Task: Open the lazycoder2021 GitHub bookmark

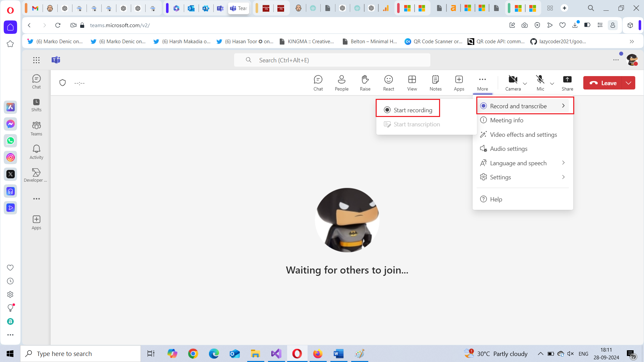Action: point(558,42)
